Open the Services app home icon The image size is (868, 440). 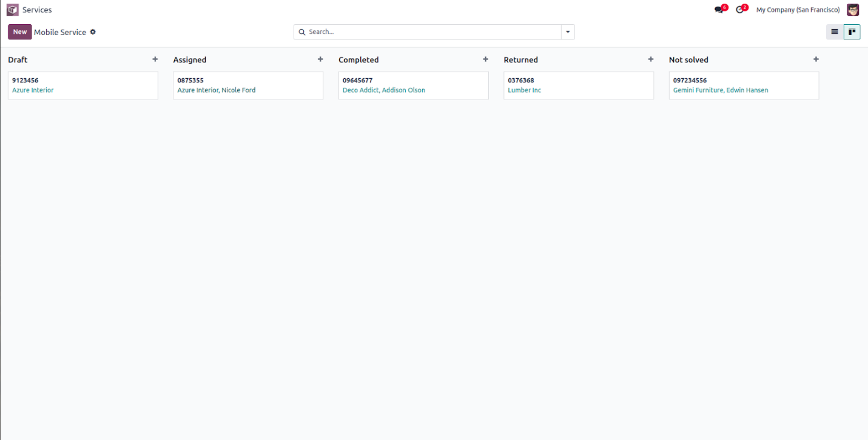click(x=13, y=10)
